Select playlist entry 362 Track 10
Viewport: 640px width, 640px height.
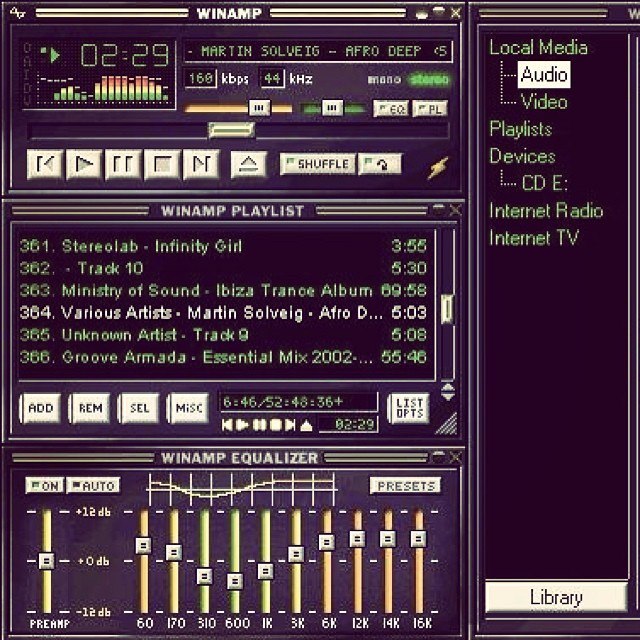point(223,268)
